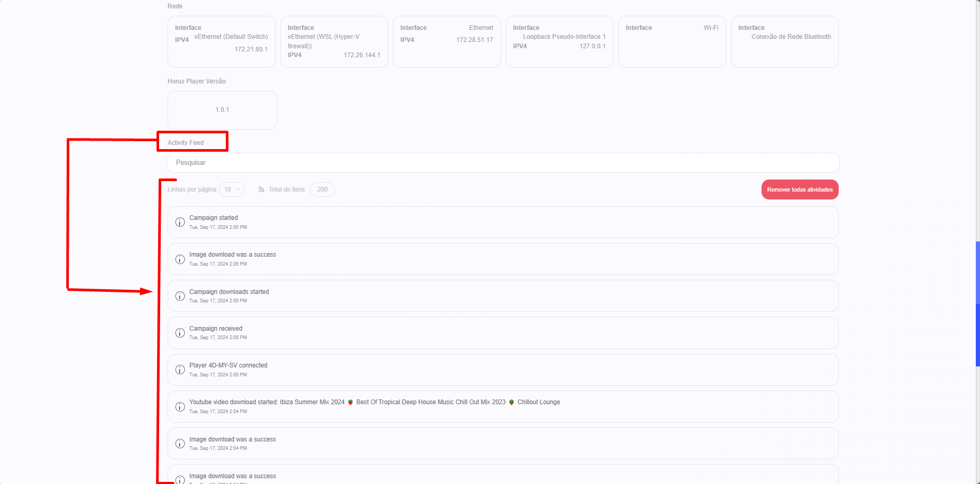Open the Linhas por página dropdown

(232, 190)
